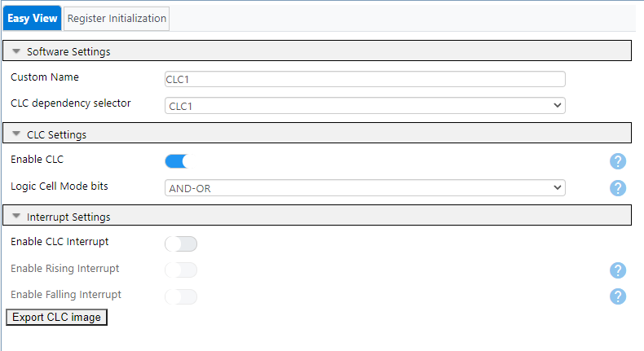
Task: Show help for Logic Cell Mode bits
Action: point(617,188)
